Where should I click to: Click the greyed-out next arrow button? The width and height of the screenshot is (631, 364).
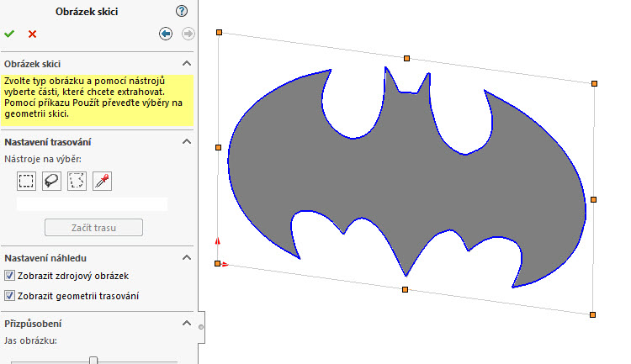[188, 34]
